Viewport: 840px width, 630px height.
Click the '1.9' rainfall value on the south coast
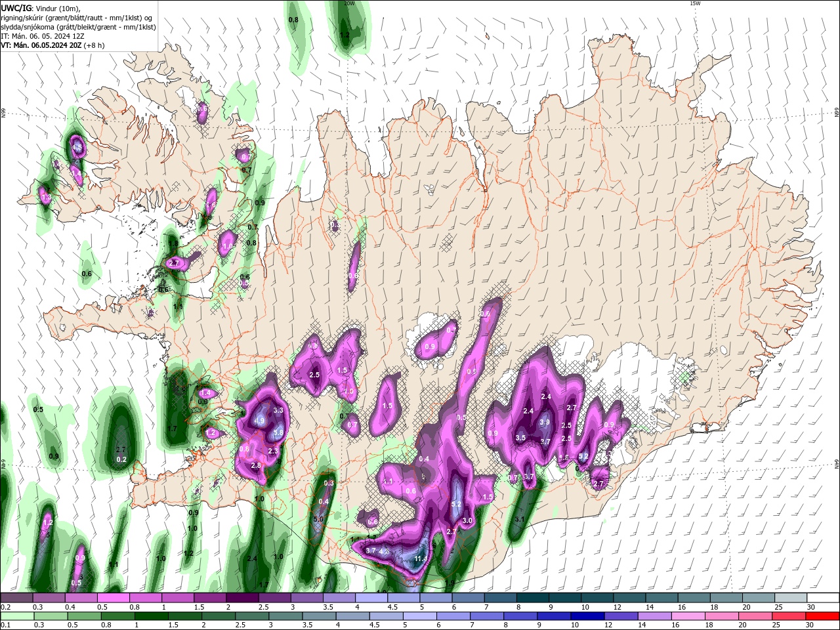[x=450, y=583]
